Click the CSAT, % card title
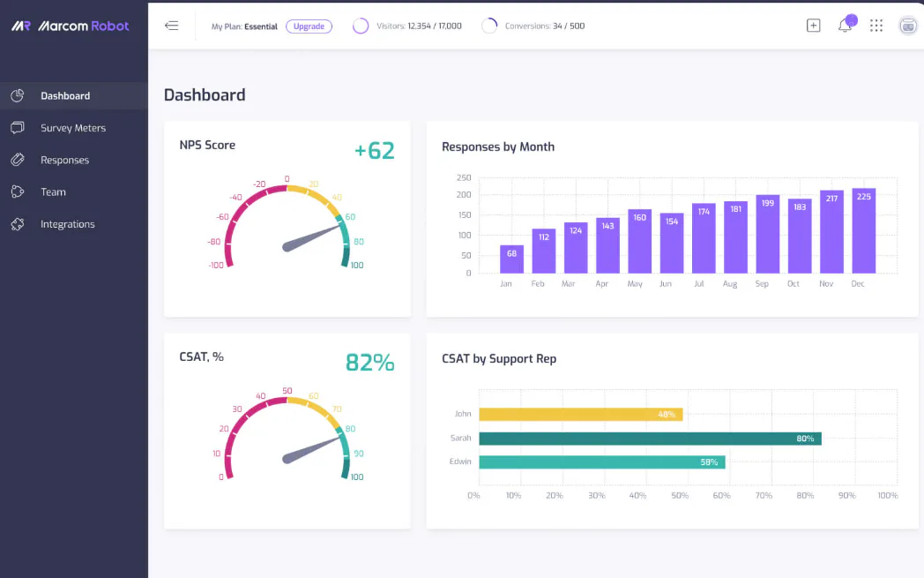 (202, 357)
